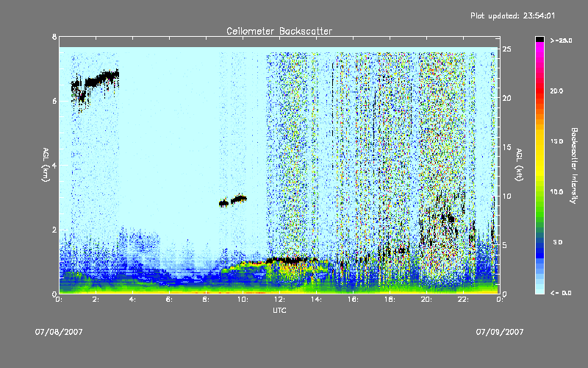Click the 4 km tick on left axis
Screen dimensions: 588x368
54,165
